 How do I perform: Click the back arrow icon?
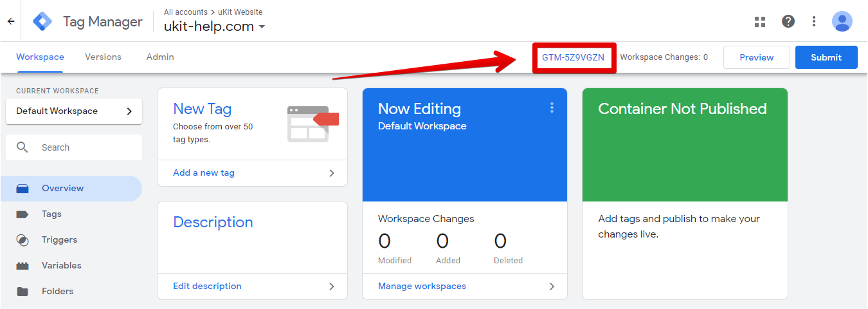10,21
